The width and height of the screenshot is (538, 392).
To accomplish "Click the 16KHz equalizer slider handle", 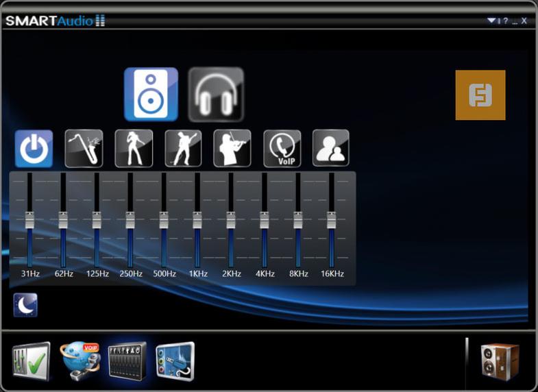I will tap(332, 220).
